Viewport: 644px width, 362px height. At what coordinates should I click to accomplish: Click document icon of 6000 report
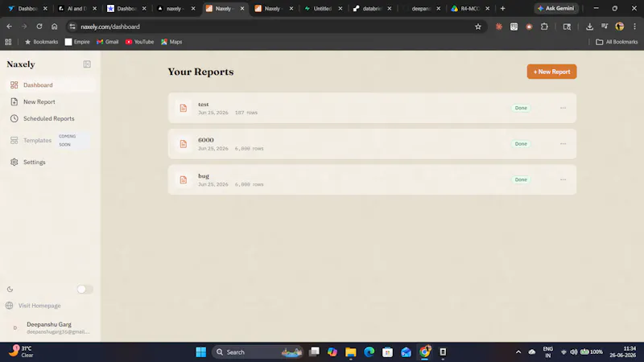[x=184, y=144]
